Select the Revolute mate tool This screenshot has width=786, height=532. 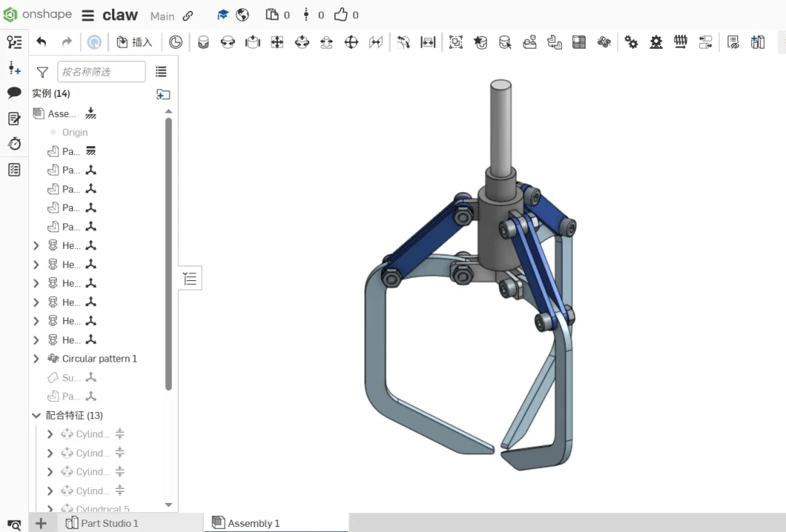228,42
